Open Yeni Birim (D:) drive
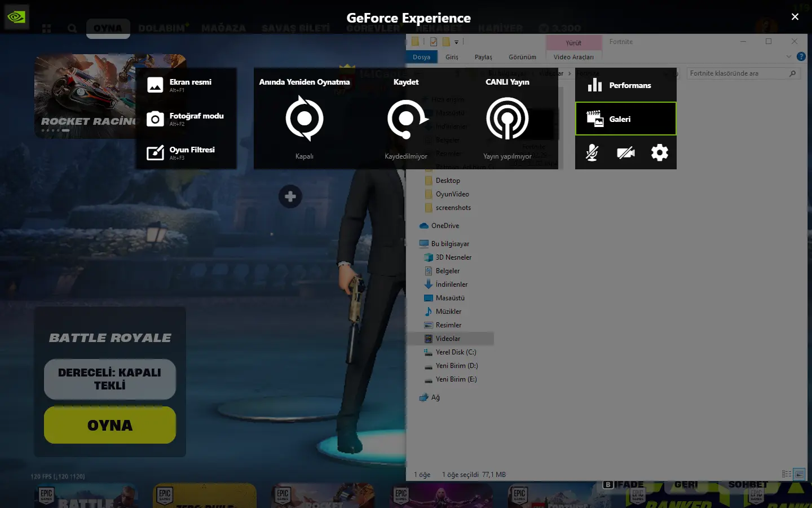The image size is (812, 508). coord(457,366)
